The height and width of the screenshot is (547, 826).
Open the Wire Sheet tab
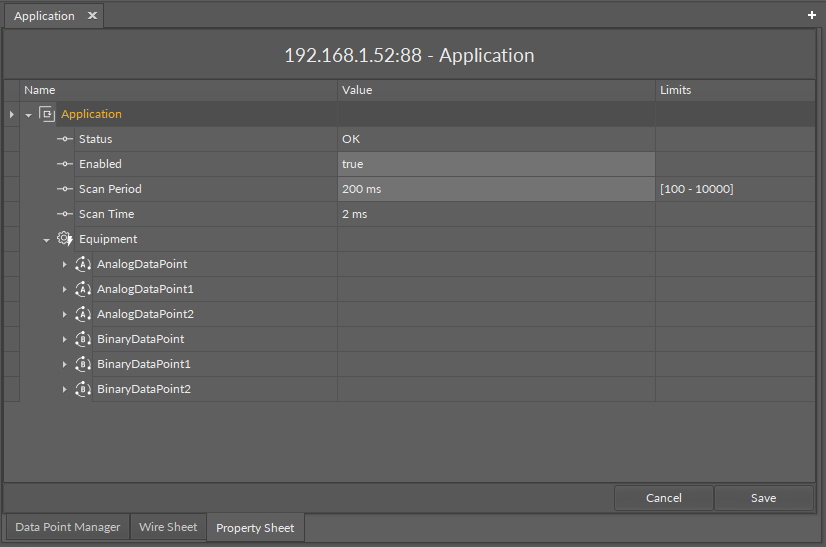pos(168,527)
